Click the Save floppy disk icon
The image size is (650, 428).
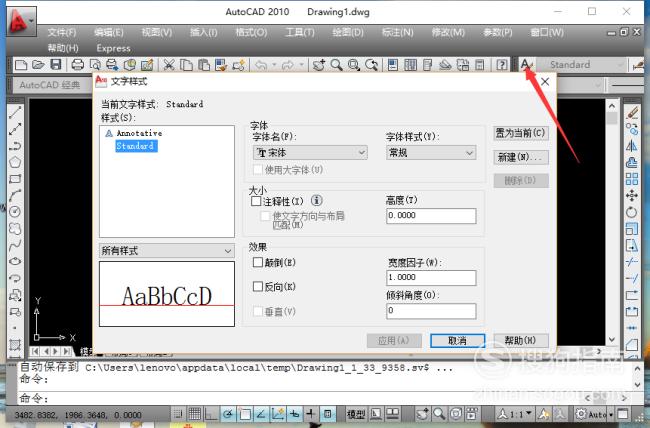56,65
